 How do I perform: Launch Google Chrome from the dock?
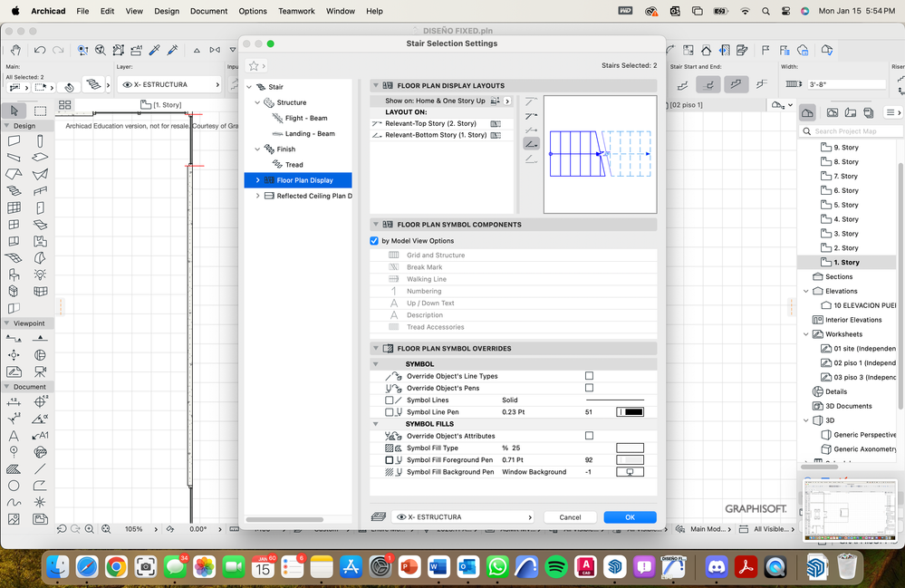point(115,567)
